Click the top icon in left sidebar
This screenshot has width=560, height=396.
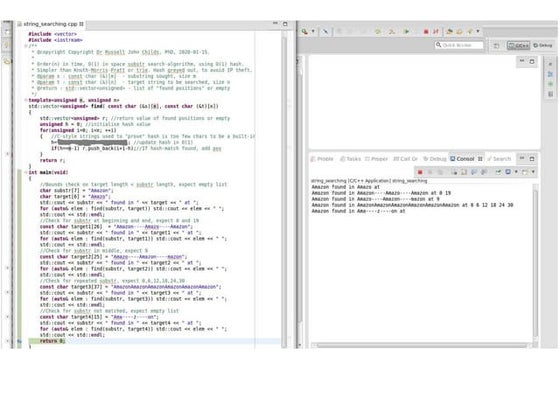click(7, 32)
